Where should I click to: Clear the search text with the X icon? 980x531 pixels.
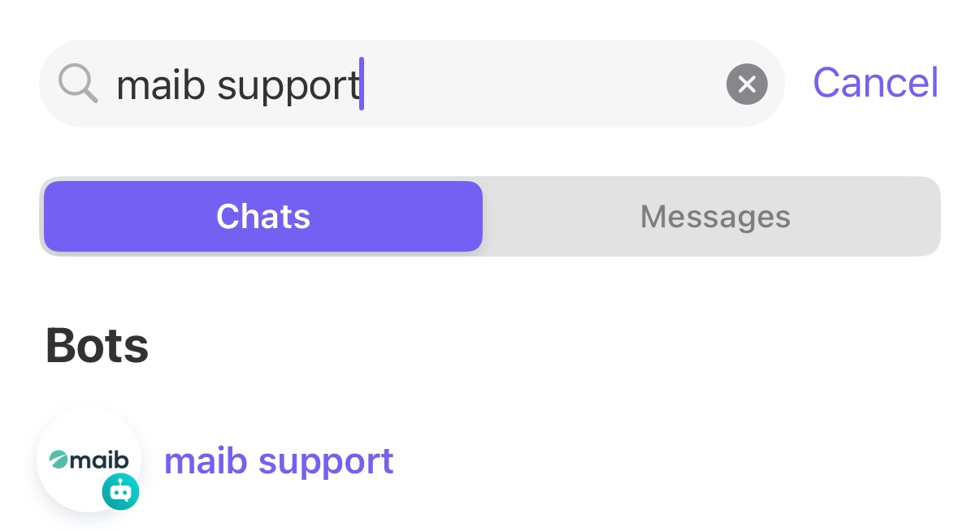(747, 84)
